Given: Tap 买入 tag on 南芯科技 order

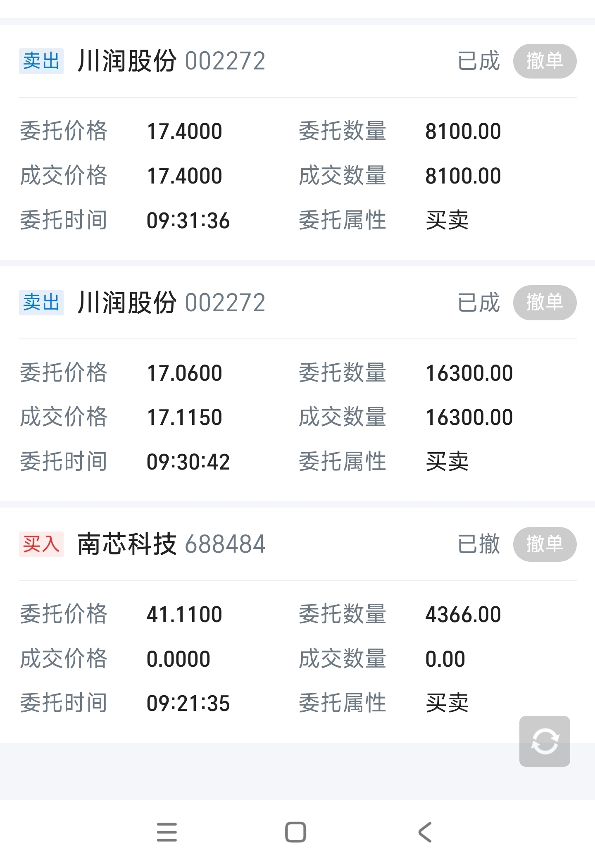Looking at the screenshot, I should tap(41, 544).
